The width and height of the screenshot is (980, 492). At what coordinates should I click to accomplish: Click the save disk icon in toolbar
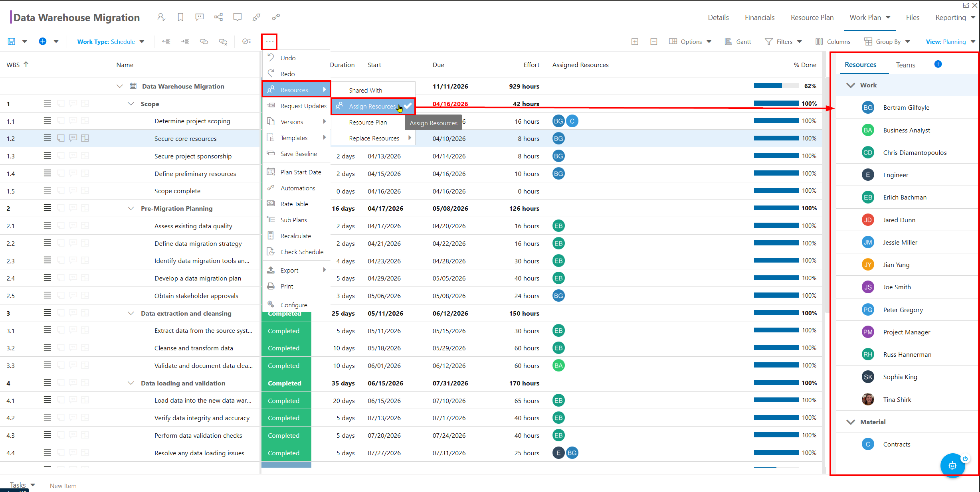(x=12, y=41)
